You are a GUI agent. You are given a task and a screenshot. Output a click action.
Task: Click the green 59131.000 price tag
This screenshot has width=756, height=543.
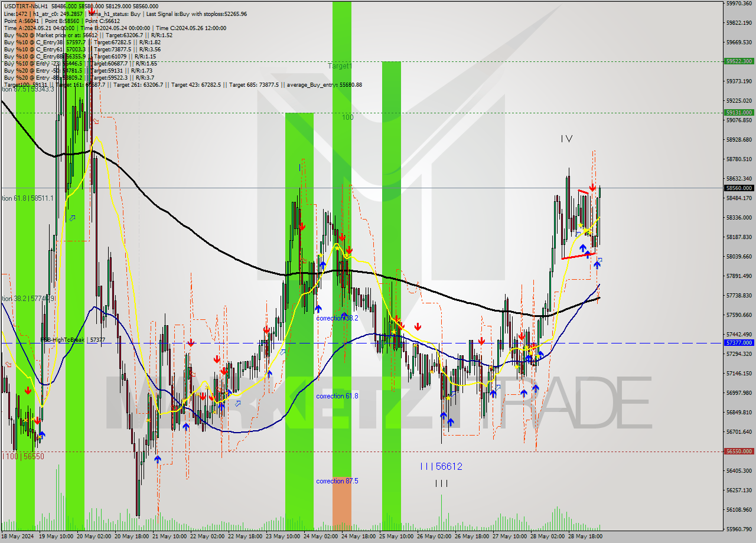739,112
